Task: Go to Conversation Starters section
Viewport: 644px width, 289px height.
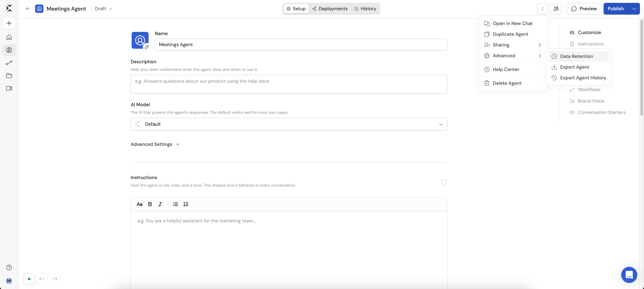Action: pyautogui.click(x=598, y=113)
